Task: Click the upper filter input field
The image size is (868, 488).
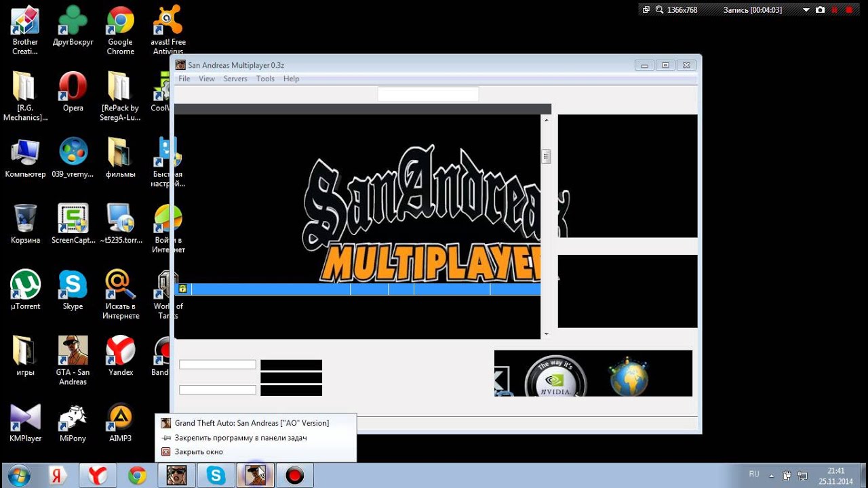Action: click(x=218, y=365)
